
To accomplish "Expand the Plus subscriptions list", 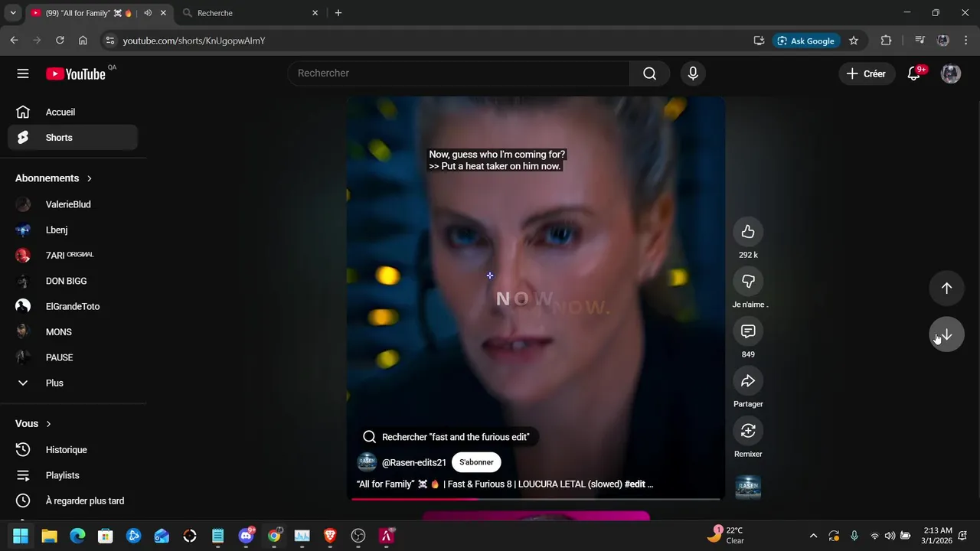I will tap(73, 383).
